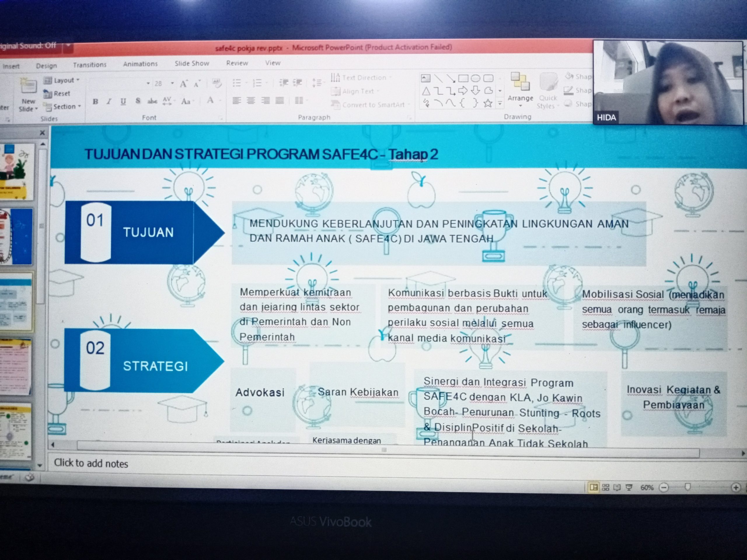Expand the shapes gallery More arrow
The image size is (747, 560).
coord(500,104)
